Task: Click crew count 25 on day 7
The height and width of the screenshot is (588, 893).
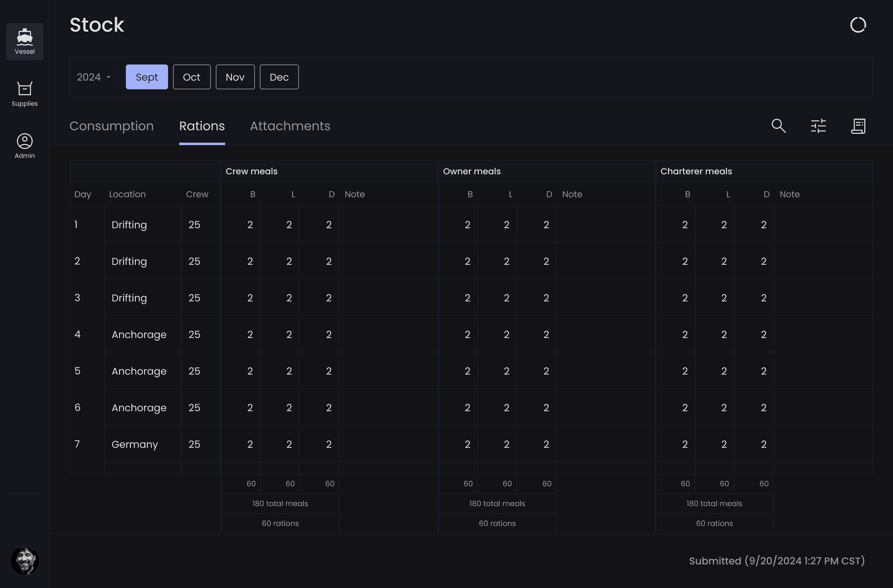Action: [200, 444]
